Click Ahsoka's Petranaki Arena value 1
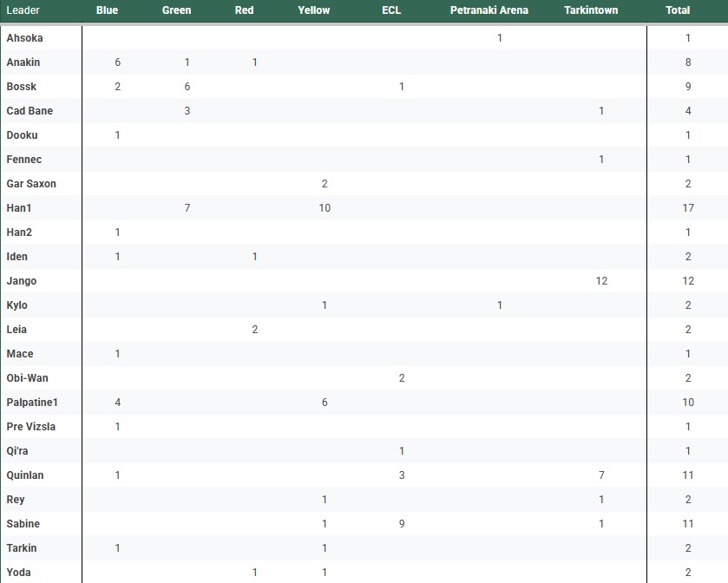The width and height of the screenshot is (728, 583). click(500, 38)
